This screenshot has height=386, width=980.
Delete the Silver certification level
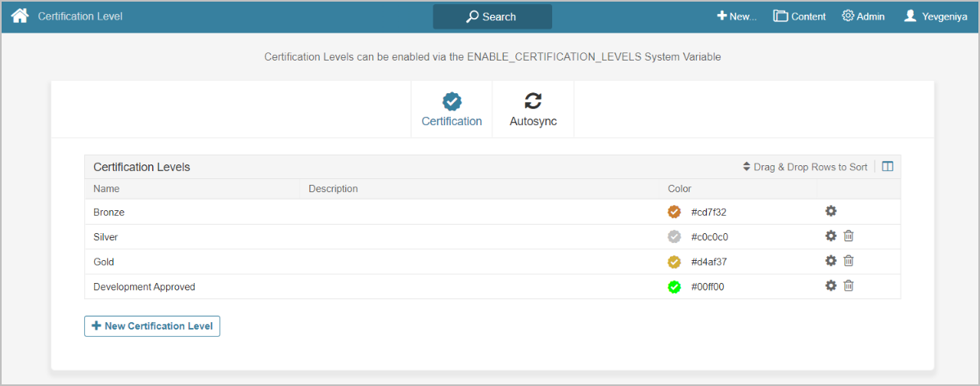click(848, 236)
